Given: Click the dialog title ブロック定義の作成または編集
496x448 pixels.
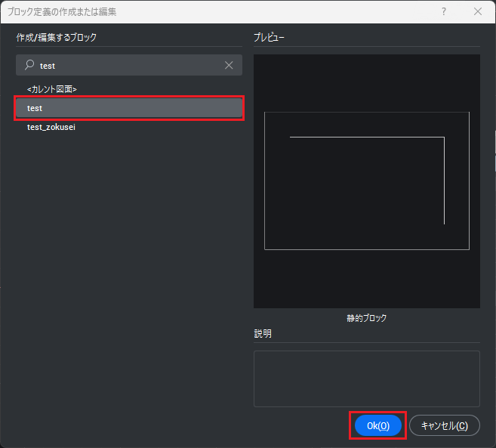Looking at the screenshot, I should [x=62, y=12].
